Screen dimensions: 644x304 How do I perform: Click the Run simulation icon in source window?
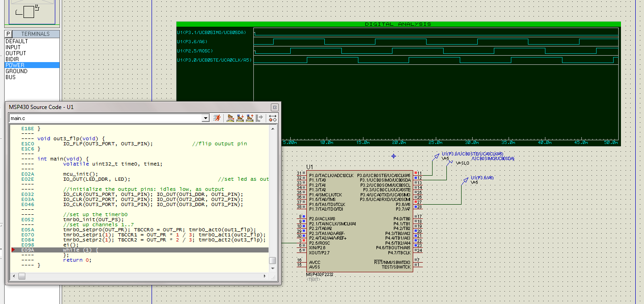click(x=218, y=118)
